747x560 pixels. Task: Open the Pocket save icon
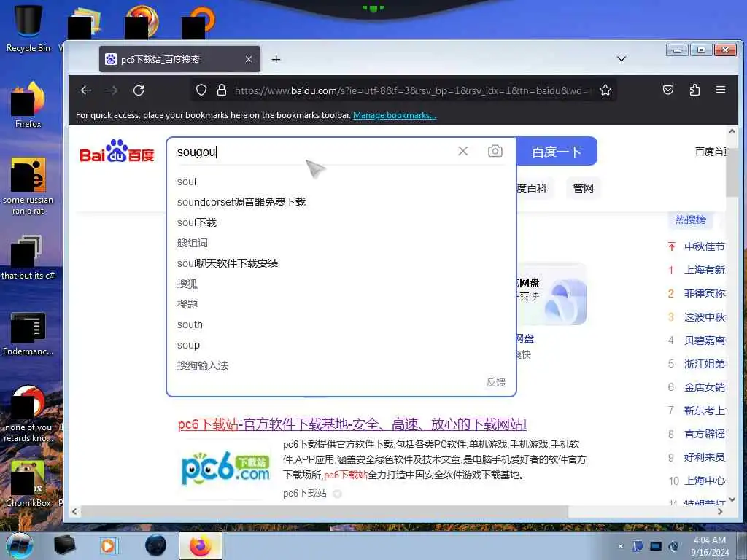point(668,90)
